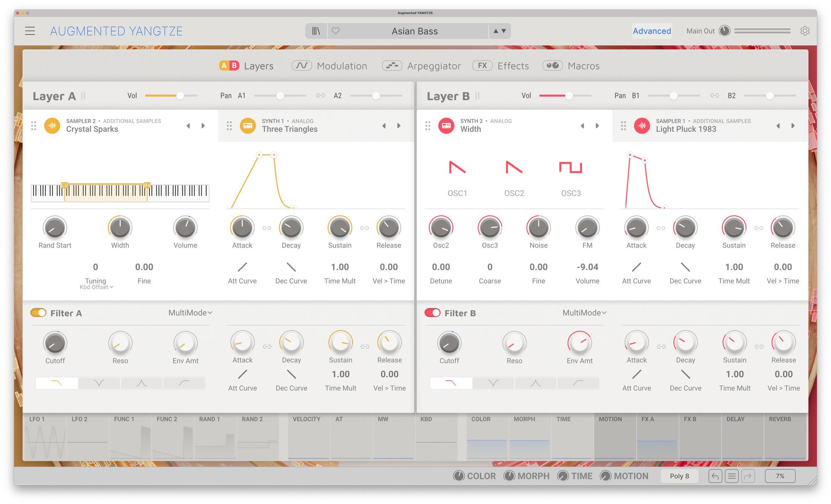Screen dimensions: 831x504
Task: Choose high-pass filter type in Filter B
Action: pyautogui.click(x=578, y=383)
